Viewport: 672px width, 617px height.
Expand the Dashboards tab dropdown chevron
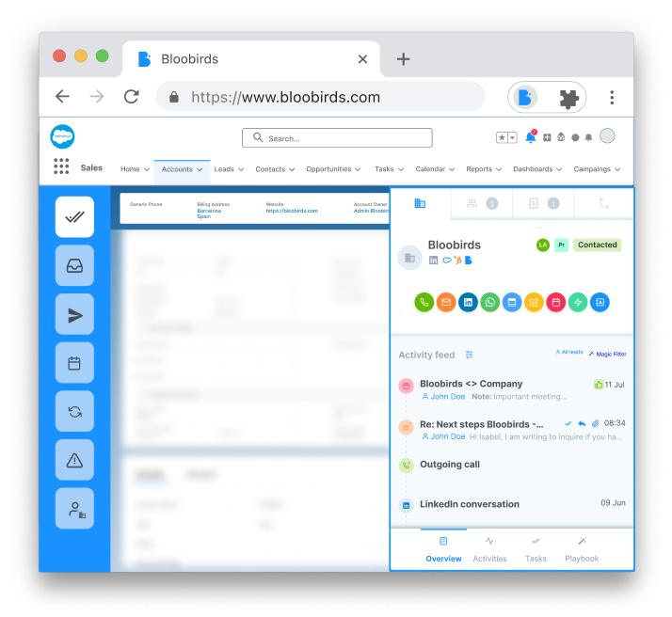[559, 169]
